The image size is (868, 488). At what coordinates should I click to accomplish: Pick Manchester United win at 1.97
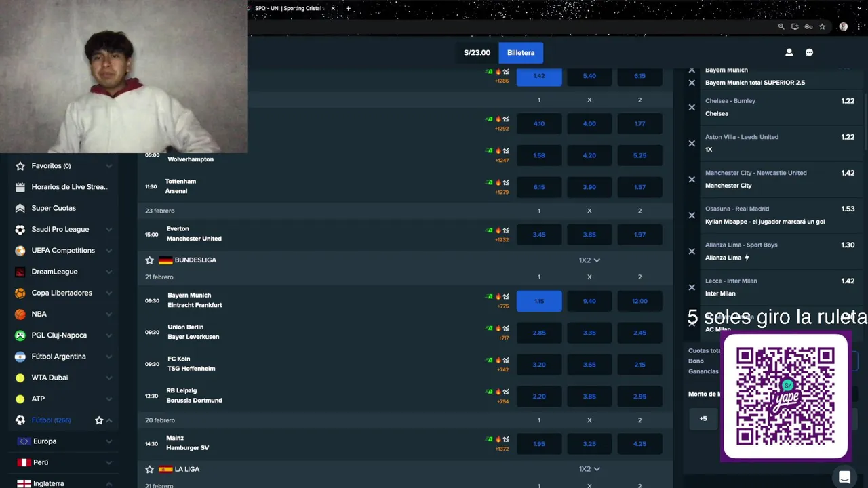639,234
